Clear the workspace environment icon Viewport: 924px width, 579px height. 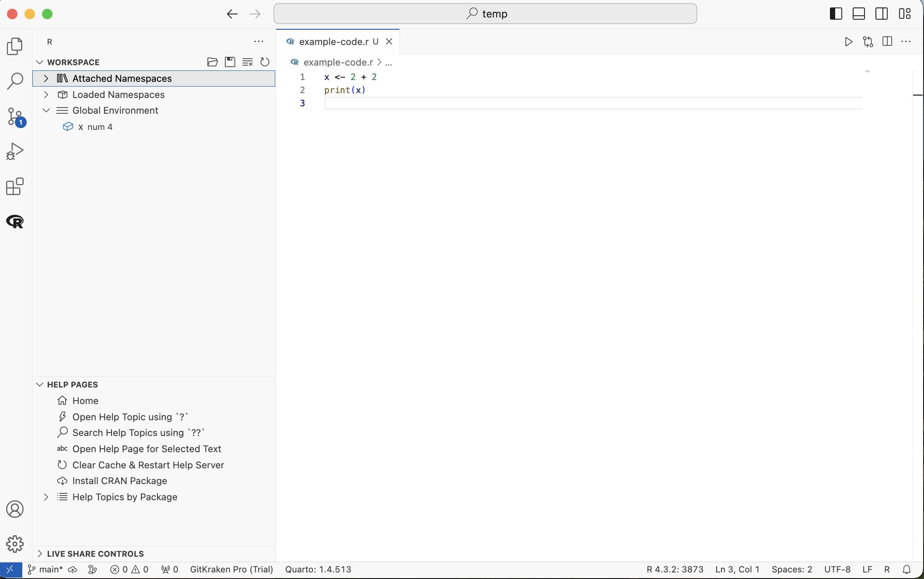point(248,62)
